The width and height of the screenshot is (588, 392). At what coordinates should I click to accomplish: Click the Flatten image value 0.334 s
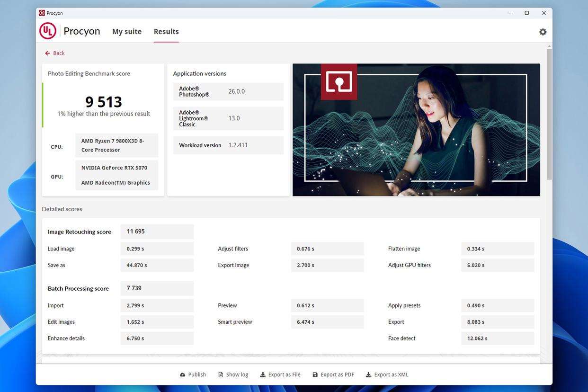(498, 249)
